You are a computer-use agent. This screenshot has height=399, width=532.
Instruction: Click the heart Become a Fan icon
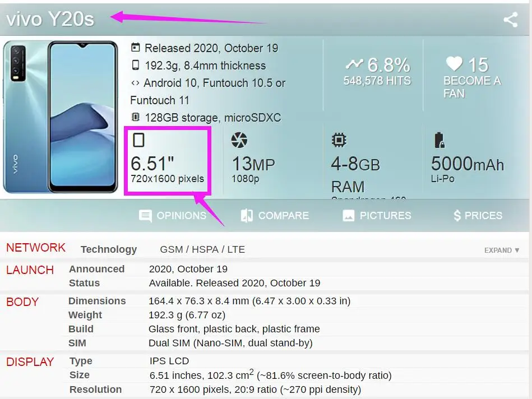click(454, 63)
